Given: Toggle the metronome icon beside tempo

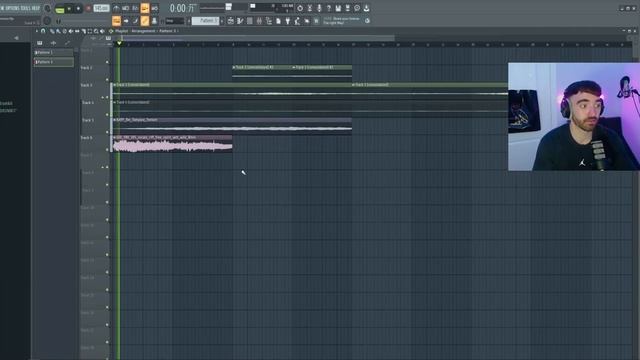Looking at the screenshot, I should [x=116, y=8].
